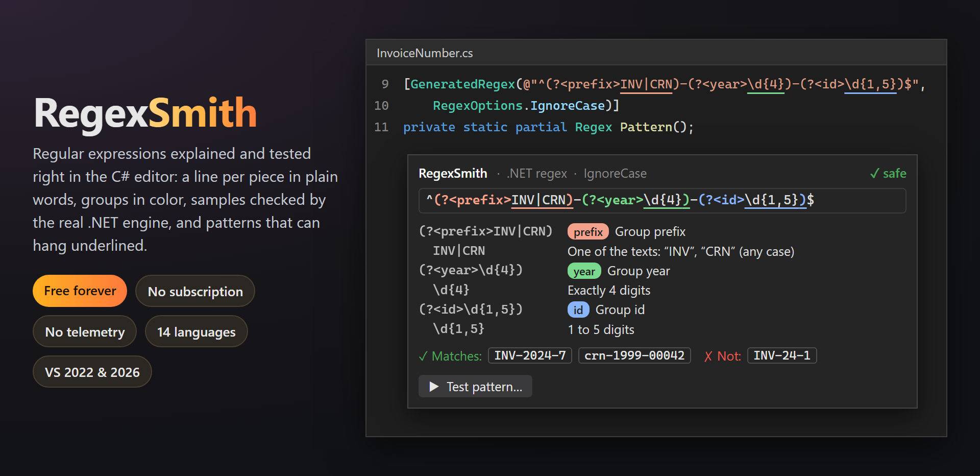Viewport: 980px width, 476px height.
Task: Select the crn-1999-00042 matching sample
Action: click(x=634, y=355)
